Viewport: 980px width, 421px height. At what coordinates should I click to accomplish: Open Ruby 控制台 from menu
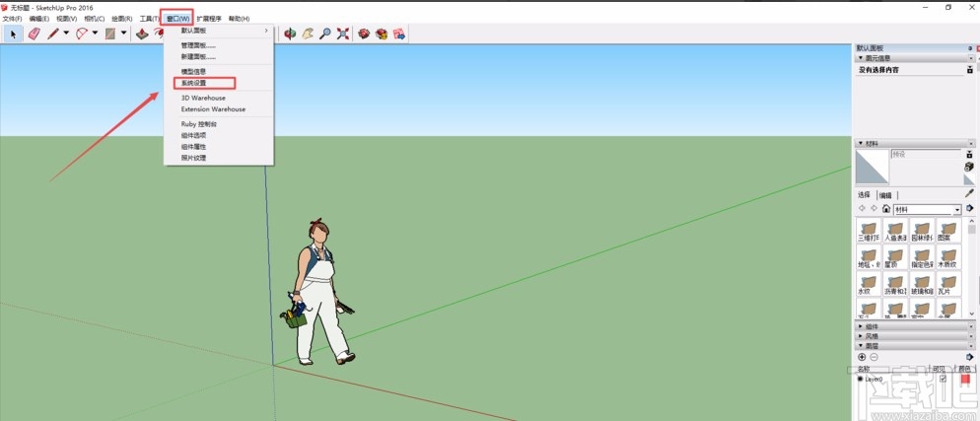point(219,124)
